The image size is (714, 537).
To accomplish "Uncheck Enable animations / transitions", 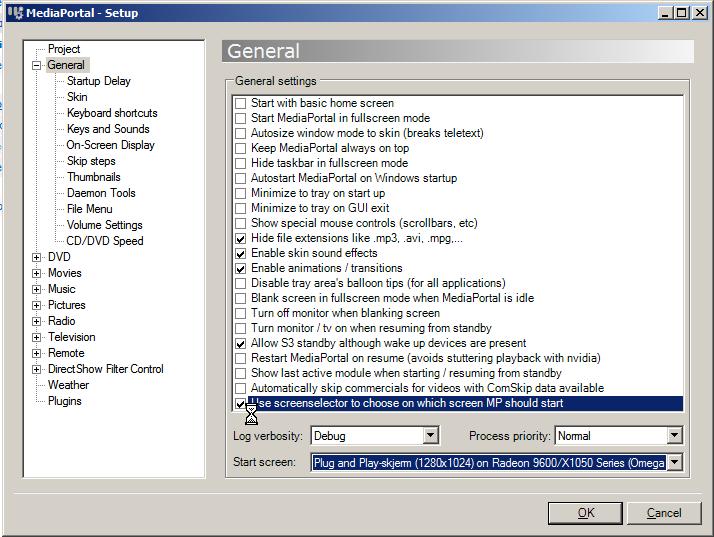I will 240,268.
